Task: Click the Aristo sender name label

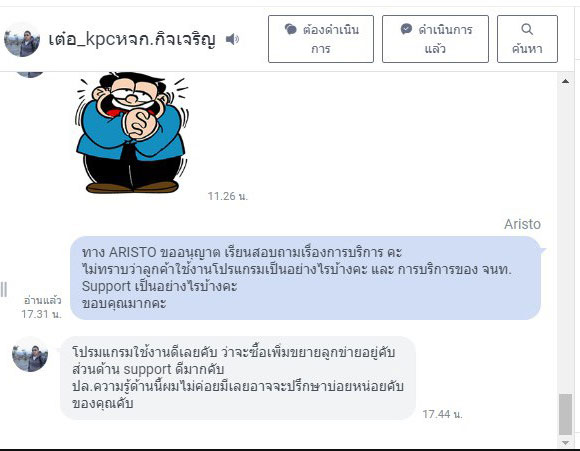Action: (522, 224)
